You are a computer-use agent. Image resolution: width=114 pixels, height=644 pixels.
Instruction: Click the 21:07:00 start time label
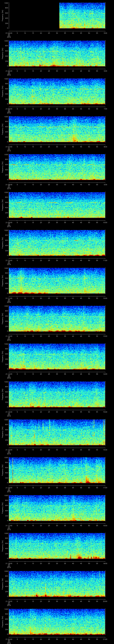[9, 147]
